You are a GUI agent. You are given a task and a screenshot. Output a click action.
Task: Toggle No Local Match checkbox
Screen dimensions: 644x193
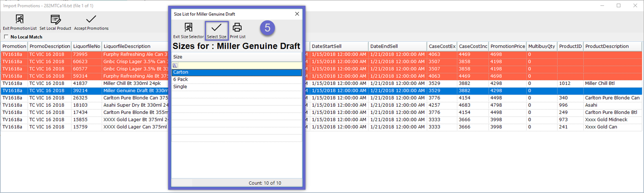pyautogui.click(x=6, y=37)
